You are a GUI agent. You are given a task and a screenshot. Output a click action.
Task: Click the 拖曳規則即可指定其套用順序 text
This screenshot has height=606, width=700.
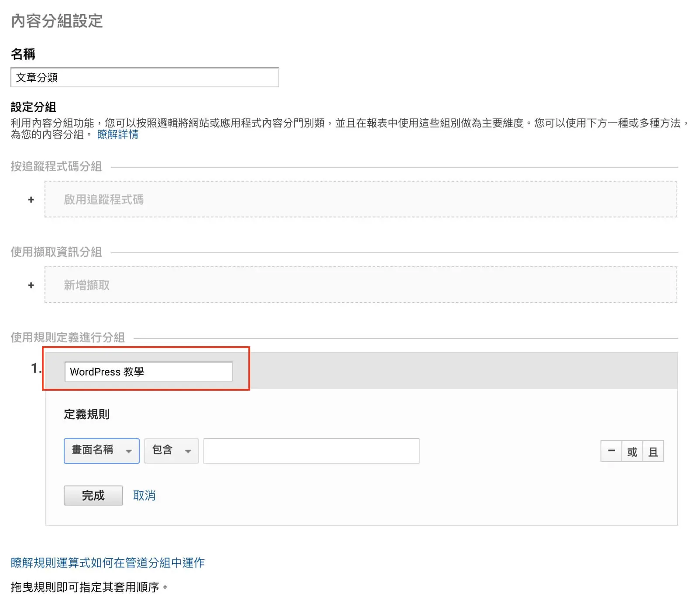[x=89, y=587]
